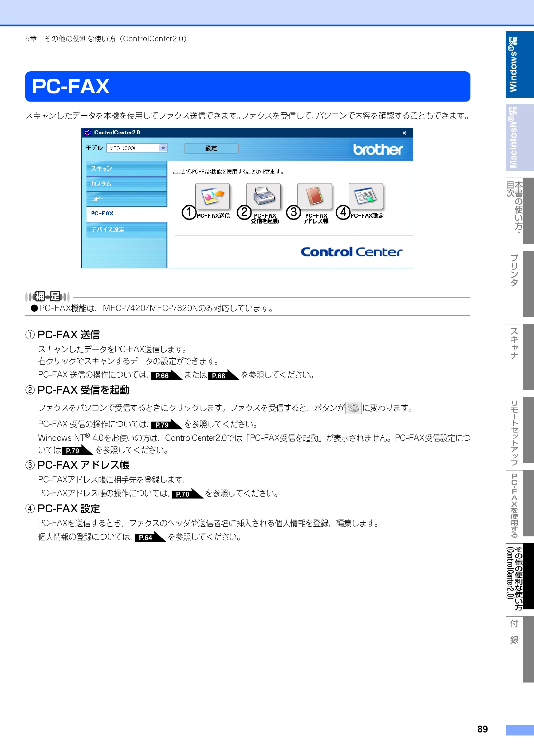Click the ④ PC-FAX 設定 heading
This screenshot has width=534, height=756.
tap(62, 509)
